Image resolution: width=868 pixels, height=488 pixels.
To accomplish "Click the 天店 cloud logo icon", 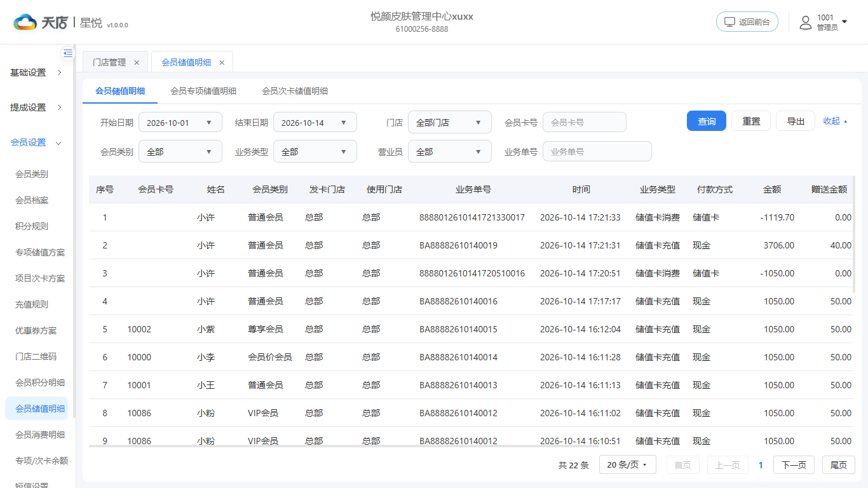I will pyautogui.click(x=25, y=22).
